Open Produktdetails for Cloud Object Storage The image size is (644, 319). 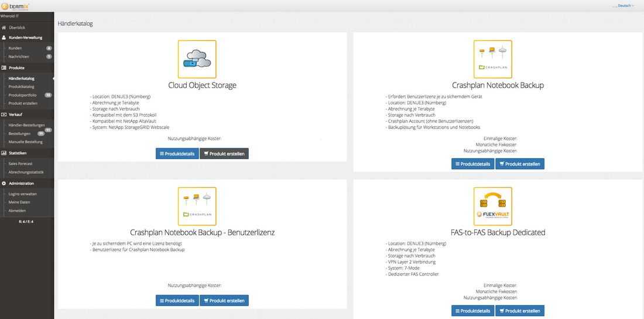(177, 154)
